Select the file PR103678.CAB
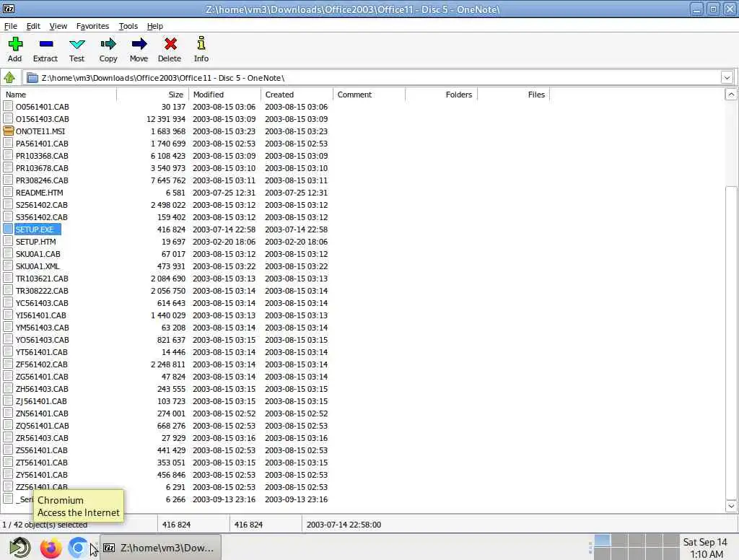The height and width of the screenshot is (560, 739). coord(42,168)
